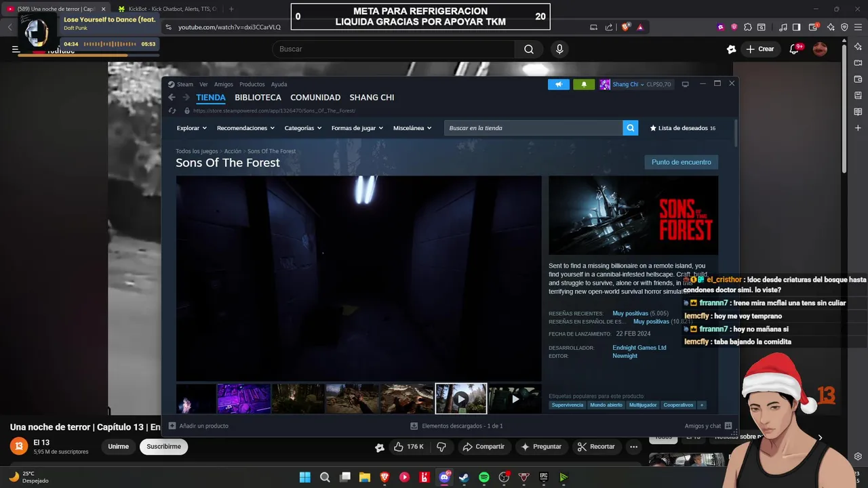Click the Punto de encuentro button
This screenshot has width=868, height=488.
(x=682, y=163)
